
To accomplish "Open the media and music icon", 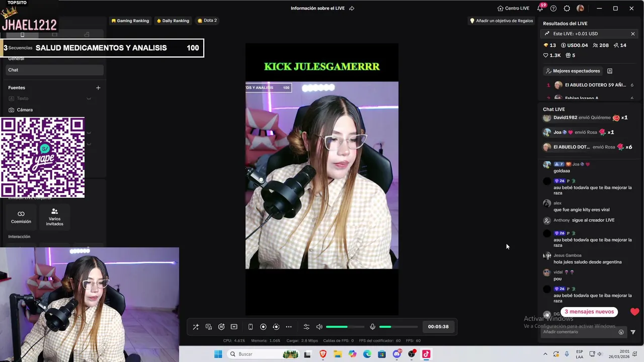I will coord(209,327).
